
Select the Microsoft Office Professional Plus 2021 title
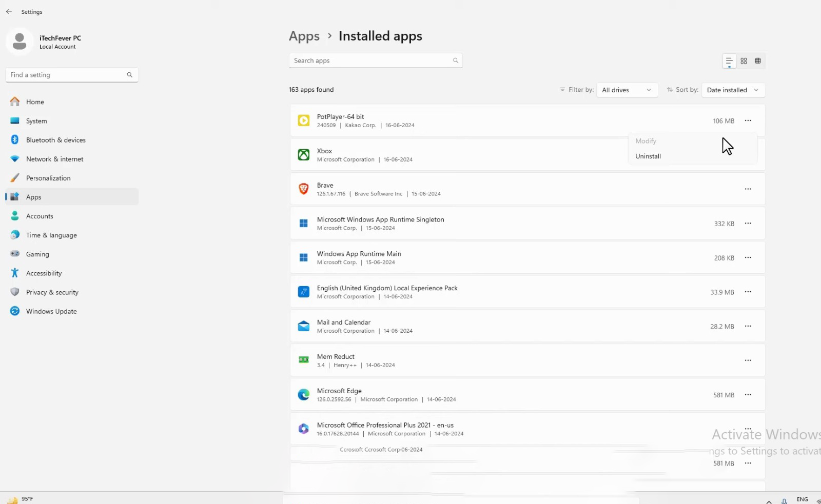pyautogui.click(x=385, y=425)
